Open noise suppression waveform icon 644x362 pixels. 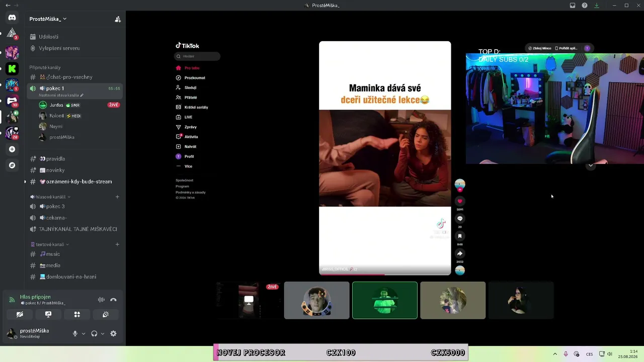(101, 300)
